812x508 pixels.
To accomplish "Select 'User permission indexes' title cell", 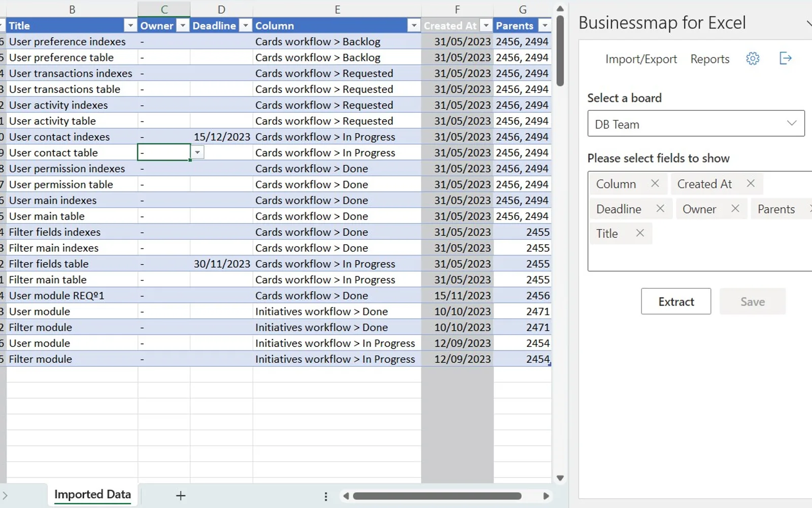I will [72, 169].
